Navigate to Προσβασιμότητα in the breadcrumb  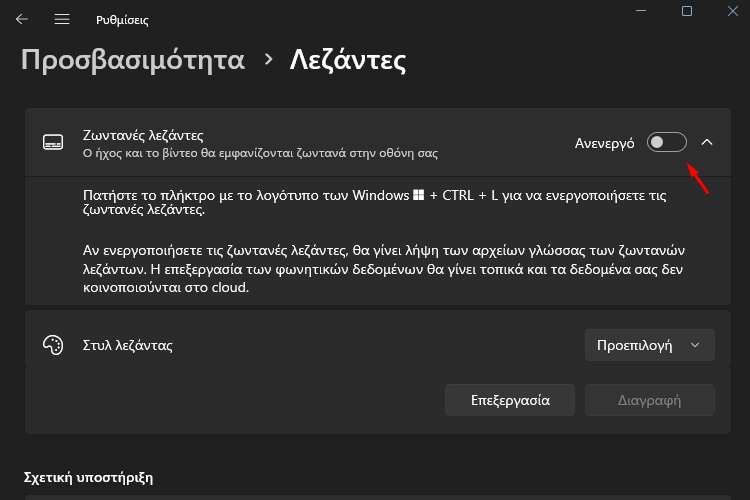(x=133, y=60)
